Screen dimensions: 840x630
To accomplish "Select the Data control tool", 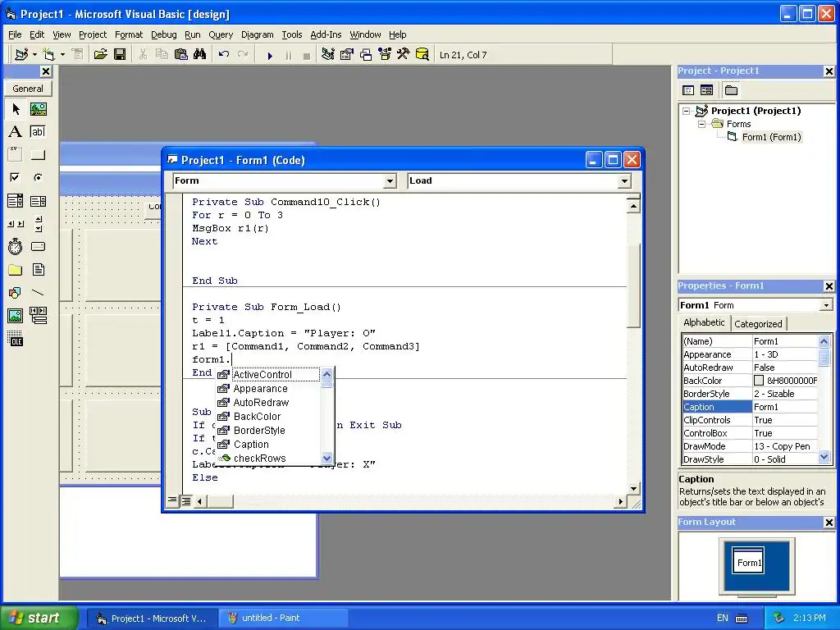I will coord(38,316).
